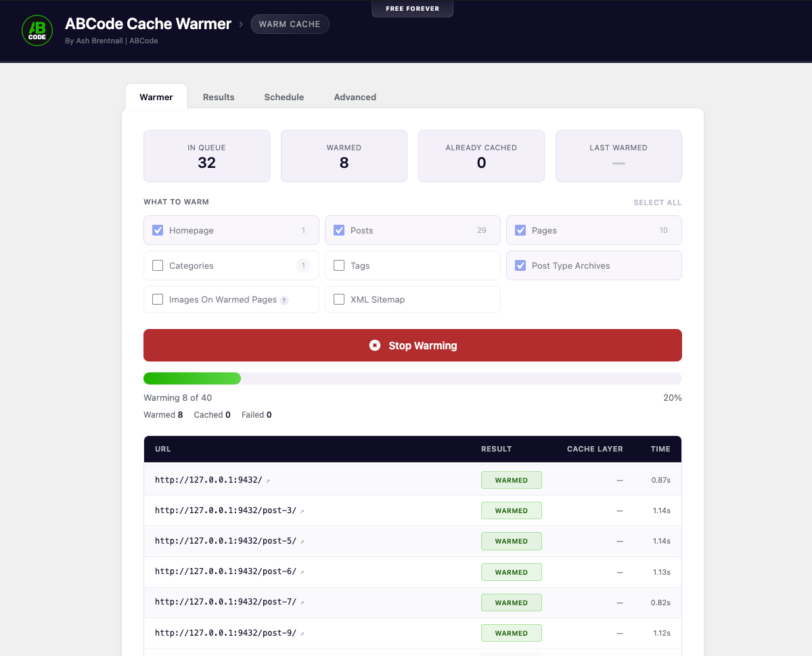Click the 1.12s time value

[661, 633]
